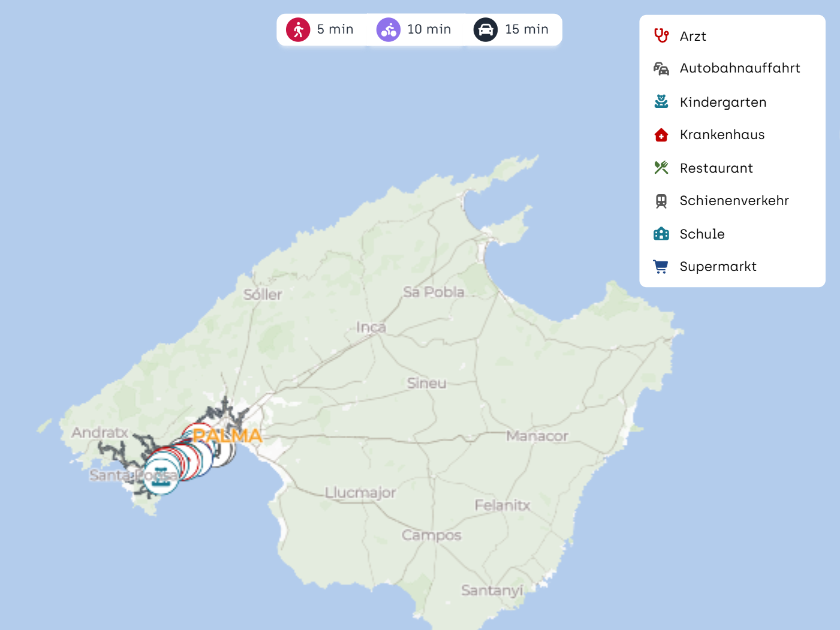Click the Arzt stethoscope icon

661,36
